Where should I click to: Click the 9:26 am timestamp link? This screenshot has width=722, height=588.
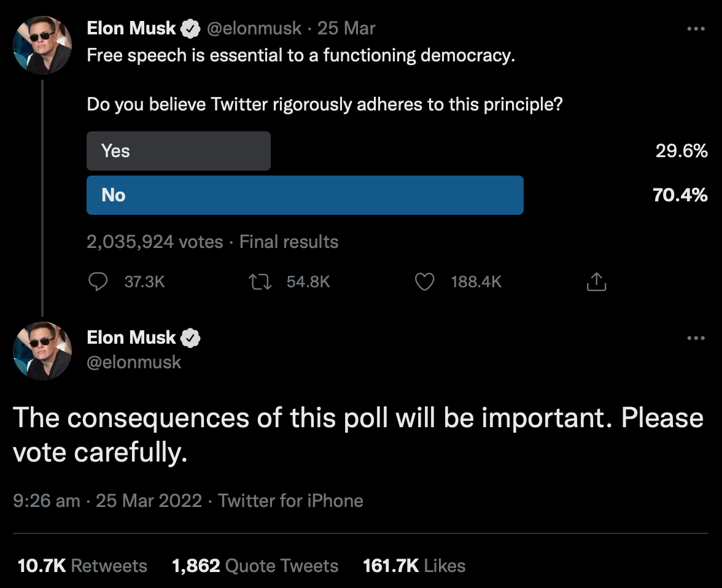point(47,501)
